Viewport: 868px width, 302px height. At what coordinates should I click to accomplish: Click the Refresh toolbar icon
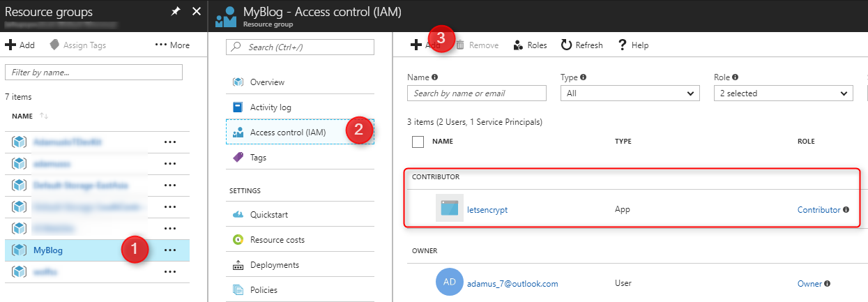[566, 45]
